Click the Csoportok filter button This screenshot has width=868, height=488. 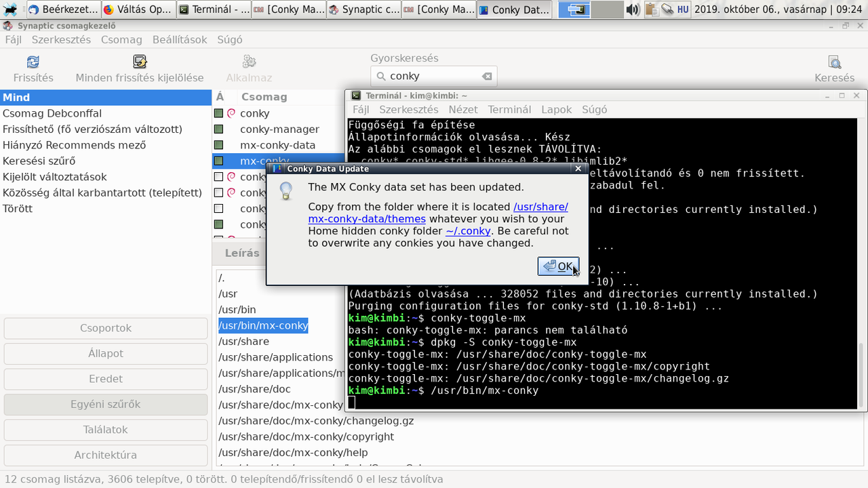pyautogui.click(x=106, y=328)
